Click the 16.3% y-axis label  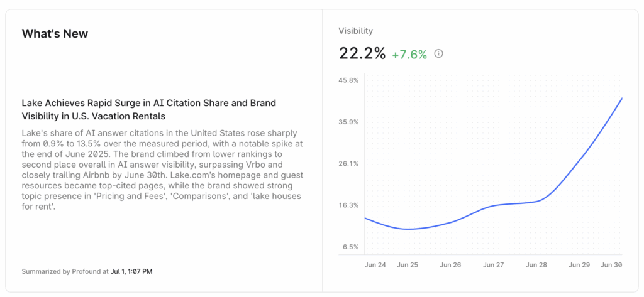pos(348,205)
